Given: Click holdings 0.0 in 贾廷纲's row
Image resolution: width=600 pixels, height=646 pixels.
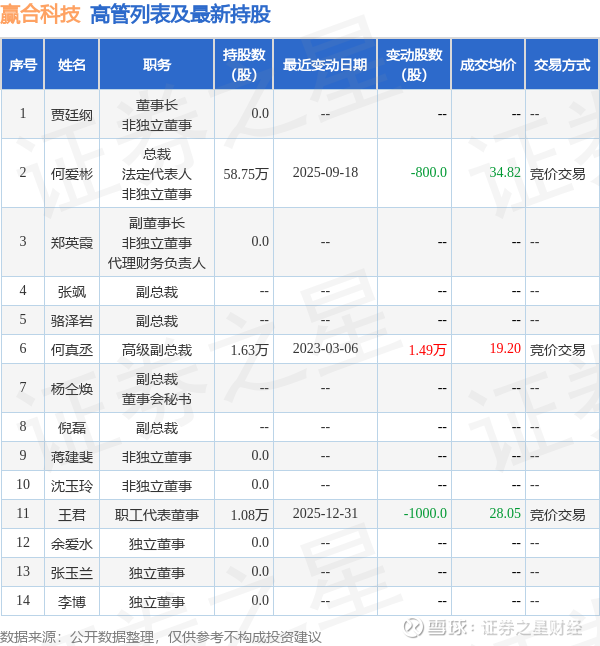Looking at the screenshot, I should 260,113.
